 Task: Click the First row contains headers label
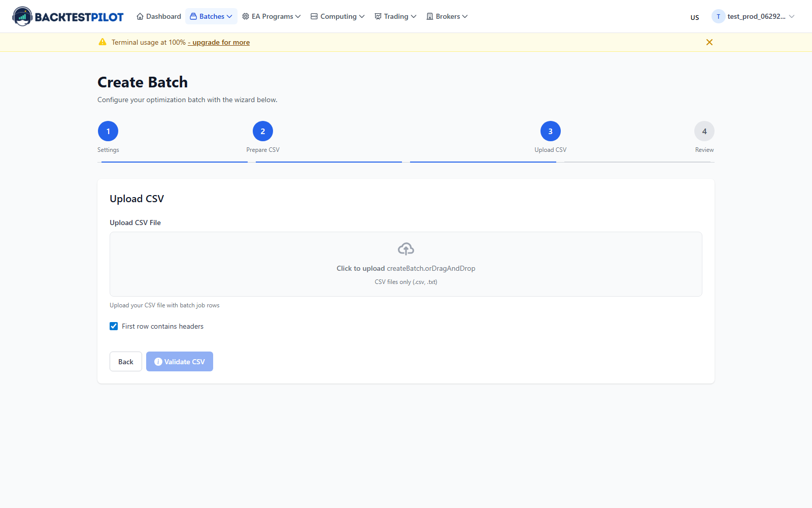pyautogui.click(x=162, y=326)
